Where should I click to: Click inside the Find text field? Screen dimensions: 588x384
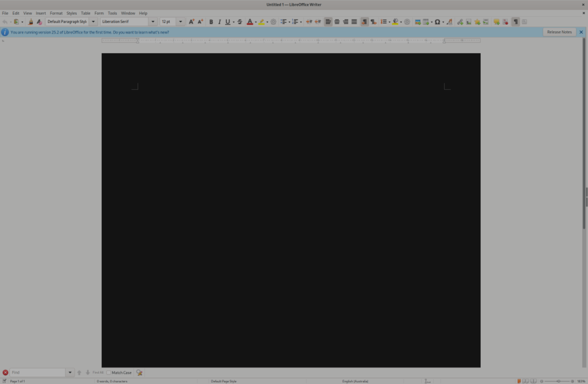pyautogui.click(x=38, y=373)
